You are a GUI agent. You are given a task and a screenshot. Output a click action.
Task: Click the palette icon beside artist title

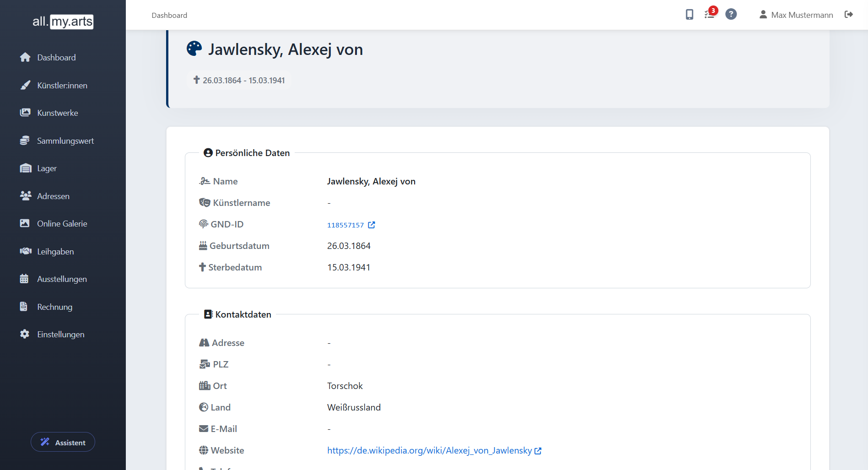click(x=194, y=49)
